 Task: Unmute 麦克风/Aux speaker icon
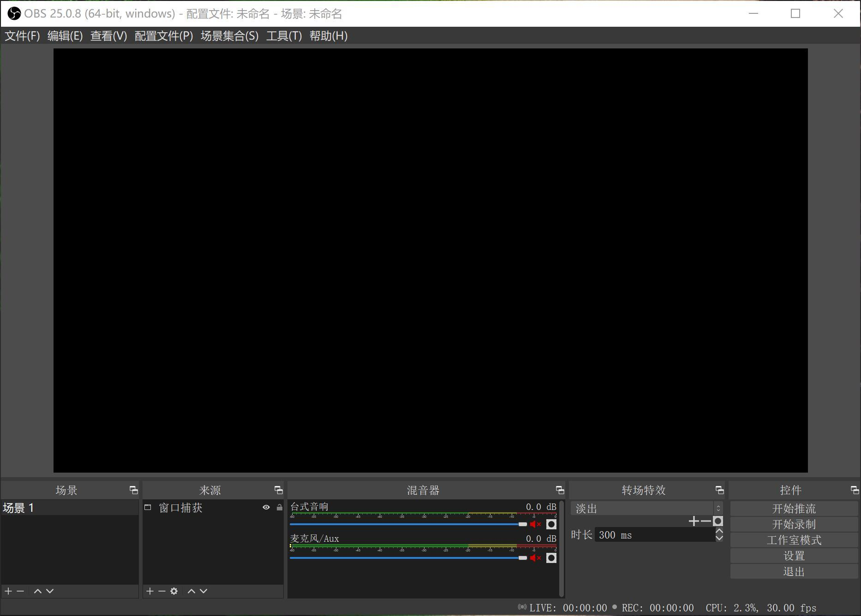(x=535, y=558)
